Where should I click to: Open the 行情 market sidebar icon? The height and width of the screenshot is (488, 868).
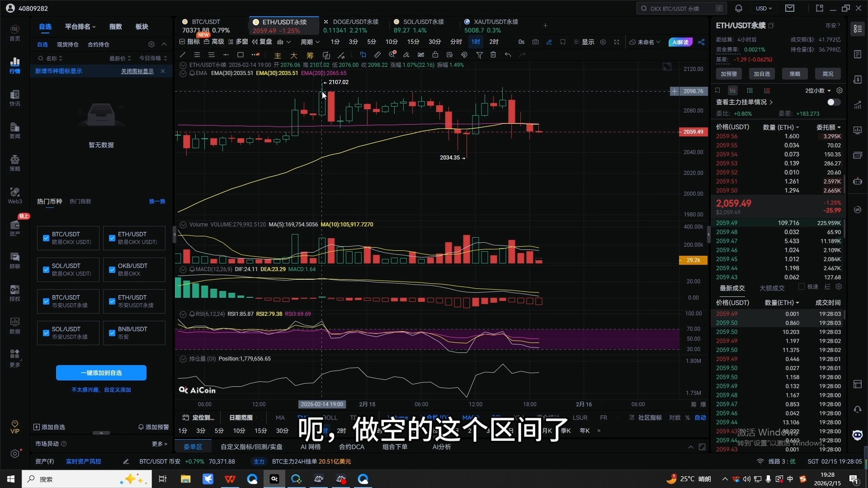coord(15,65)
